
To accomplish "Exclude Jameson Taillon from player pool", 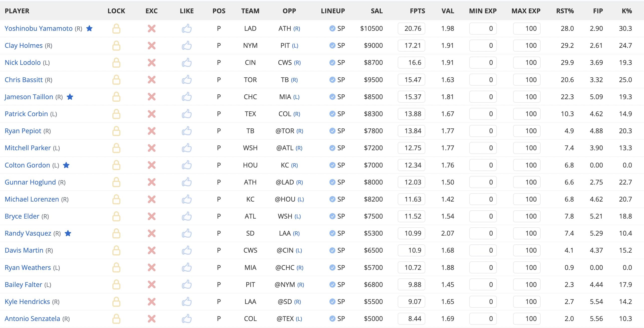I will (151, 97).
